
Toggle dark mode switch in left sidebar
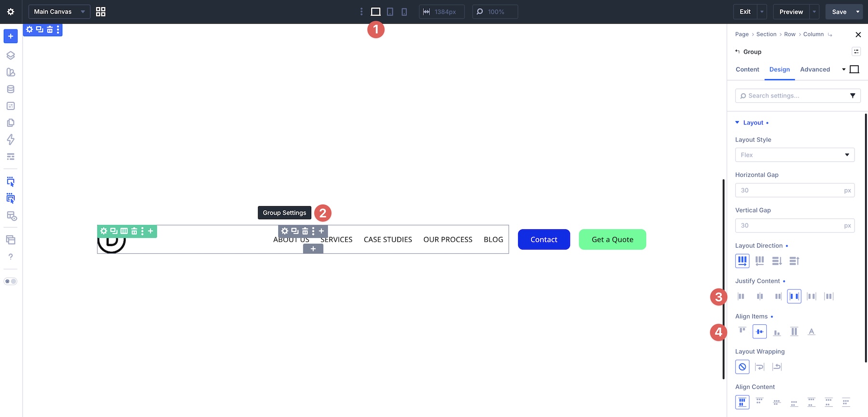[x=11, y=281]
